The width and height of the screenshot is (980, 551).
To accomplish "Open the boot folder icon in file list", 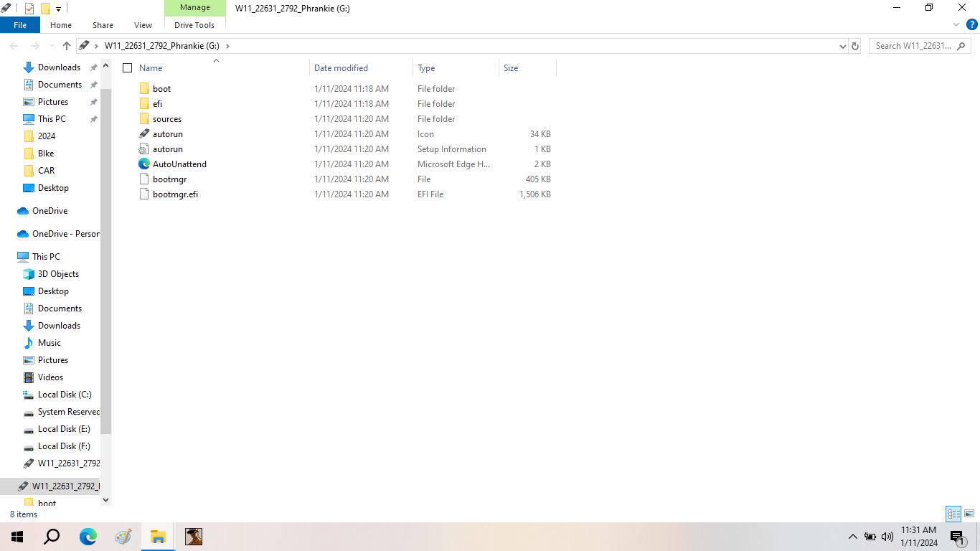I will (x=144, y=89).
